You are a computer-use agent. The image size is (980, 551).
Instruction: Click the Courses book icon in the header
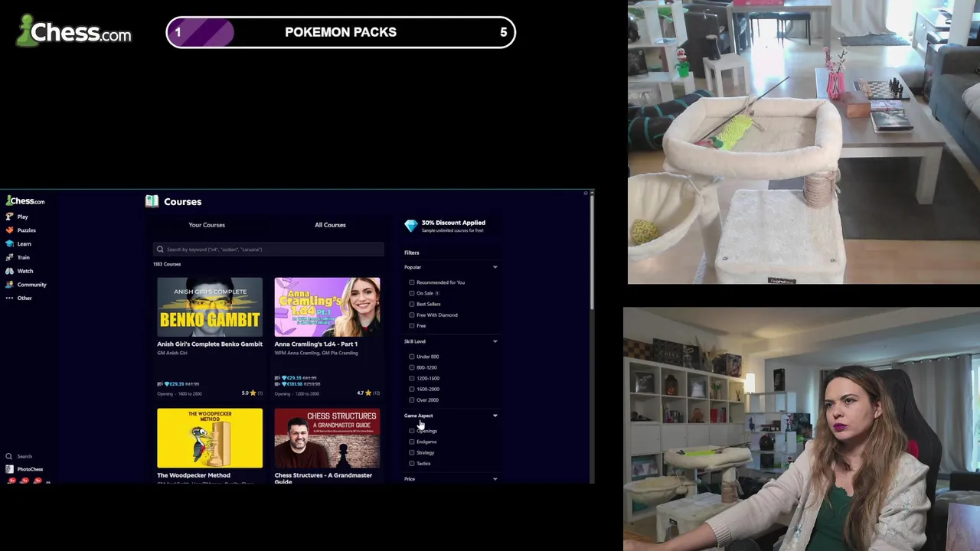pyautogui.click(x=152, y=201)
